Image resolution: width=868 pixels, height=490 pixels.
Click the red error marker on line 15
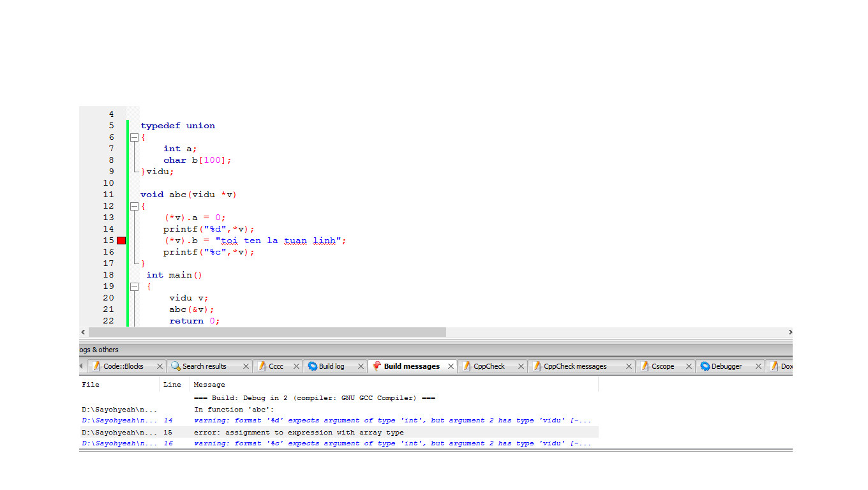coord(121,241)
